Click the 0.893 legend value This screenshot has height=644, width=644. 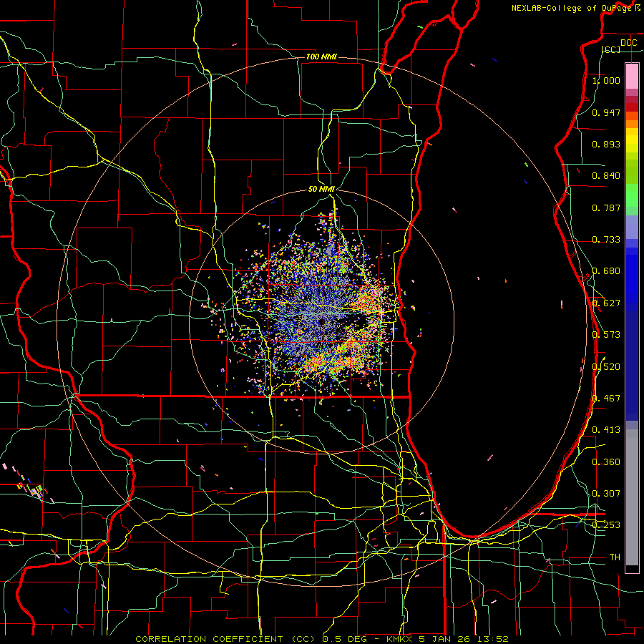pos(606,144)
